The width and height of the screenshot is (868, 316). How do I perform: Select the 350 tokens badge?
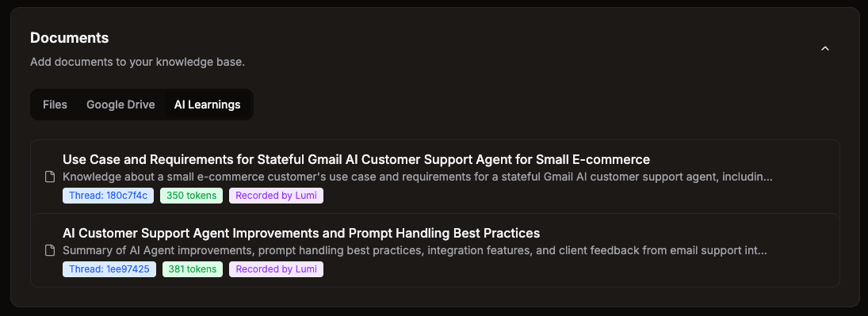click(x=192, y=196)
